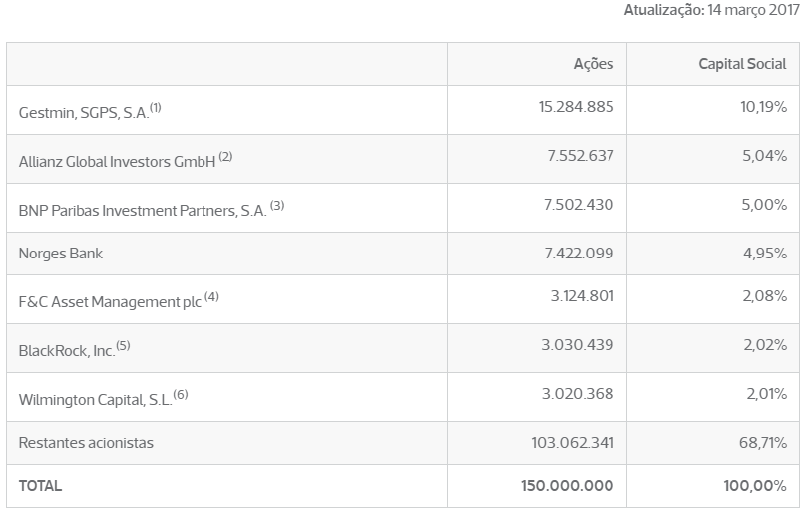This screenshot has height=514, width=812.
Task: Click the 5,00% capital value
Action: tap(764, 205)
